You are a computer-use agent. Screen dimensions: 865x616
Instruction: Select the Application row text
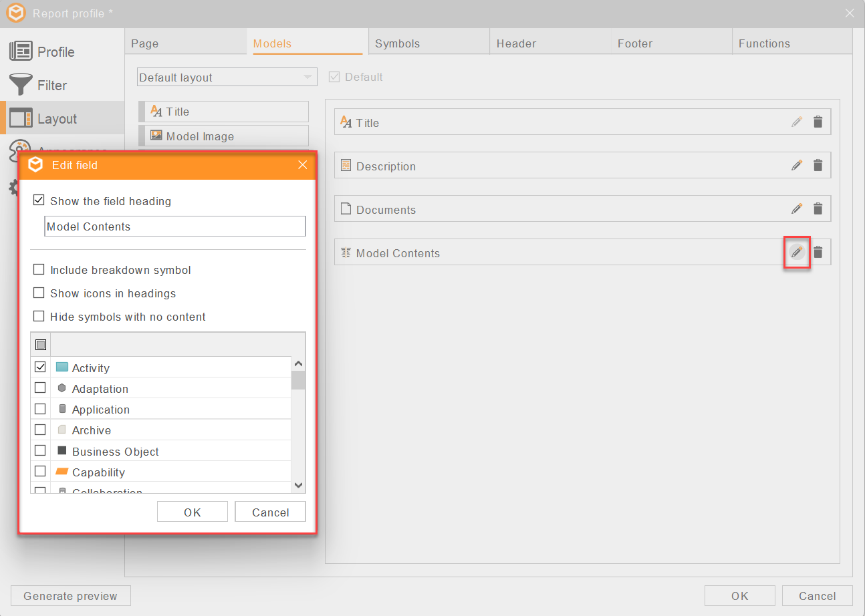pos(101,410)
